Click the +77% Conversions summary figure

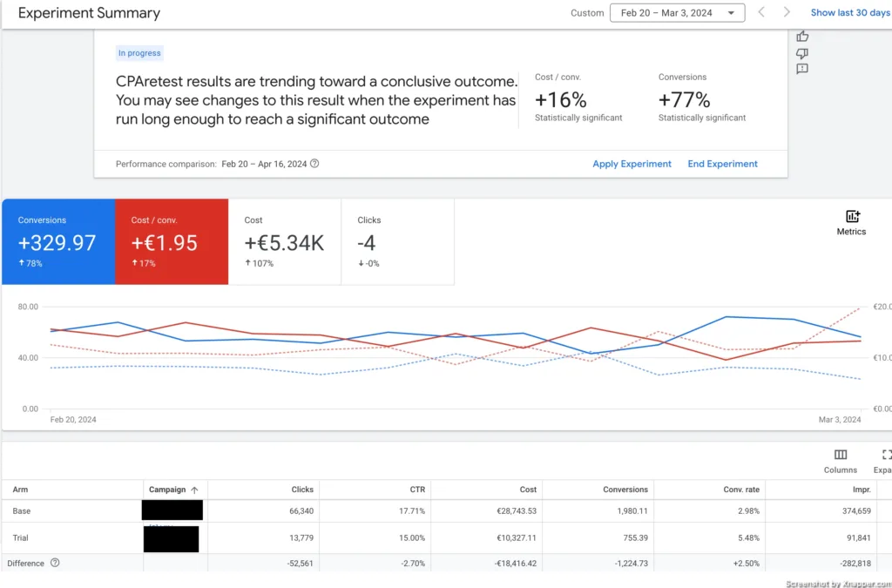pos(685,100)
